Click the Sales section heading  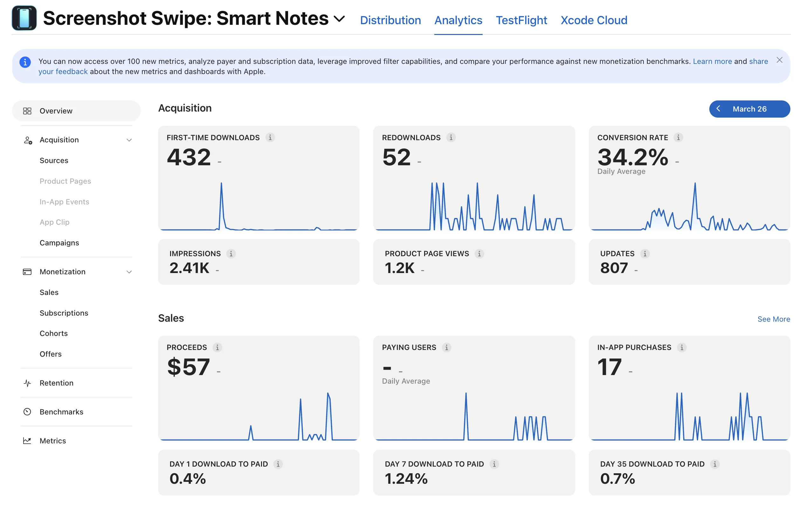coord(171,318)
